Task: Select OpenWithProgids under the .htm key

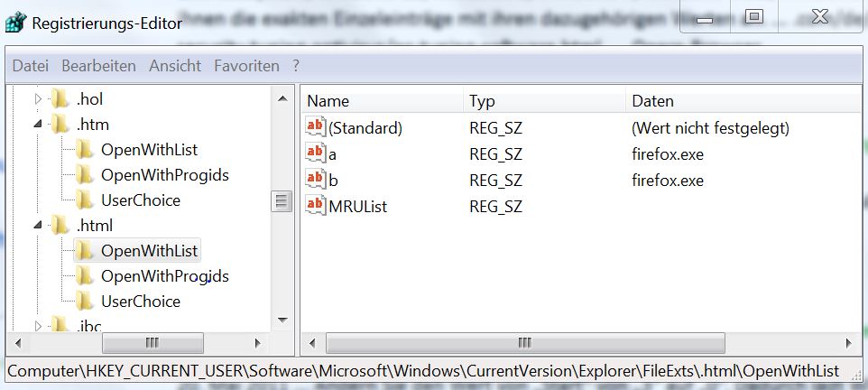Action: (164, 174)
